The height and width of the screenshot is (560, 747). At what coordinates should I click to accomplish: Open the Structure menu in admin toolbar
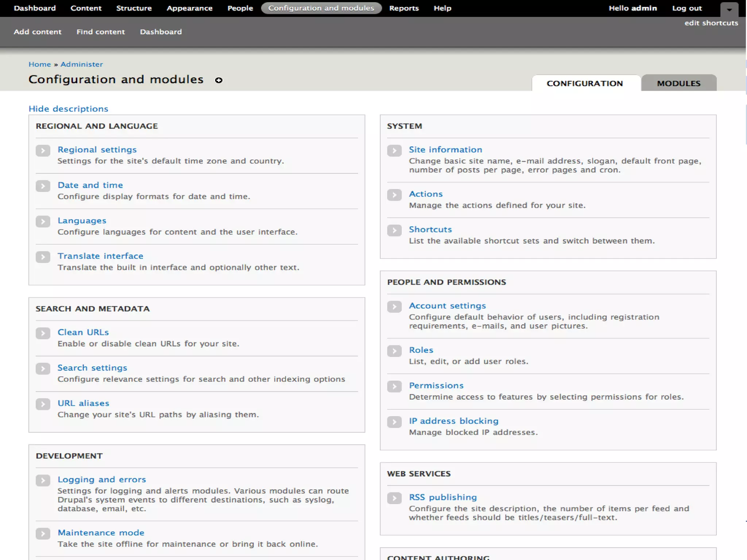[134, 8]
